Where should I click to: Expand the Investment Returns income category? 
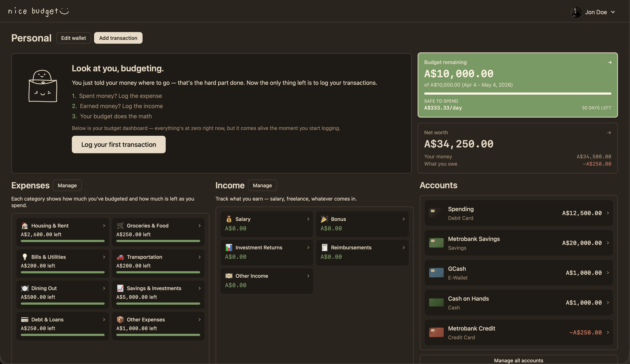click(x=308, y=247)
